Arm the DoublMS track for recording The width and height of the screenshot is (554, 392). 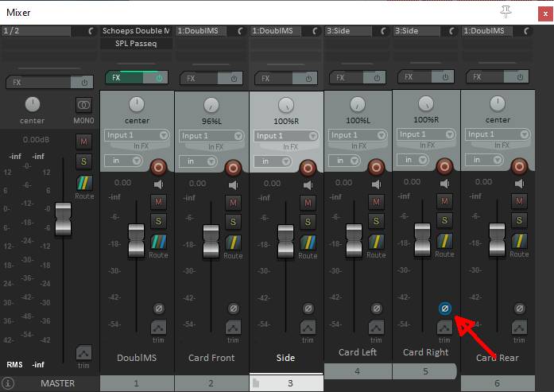(158, 167)
